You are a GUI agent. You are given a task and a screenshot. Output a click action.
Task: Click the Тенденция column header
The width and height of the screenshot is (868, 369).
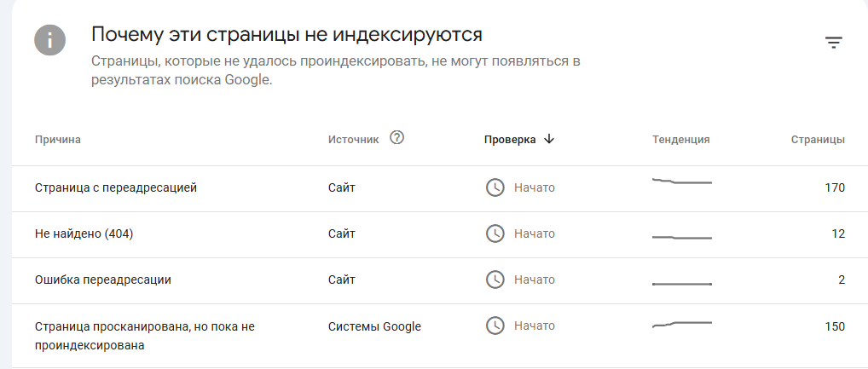[x=680, y=140]
